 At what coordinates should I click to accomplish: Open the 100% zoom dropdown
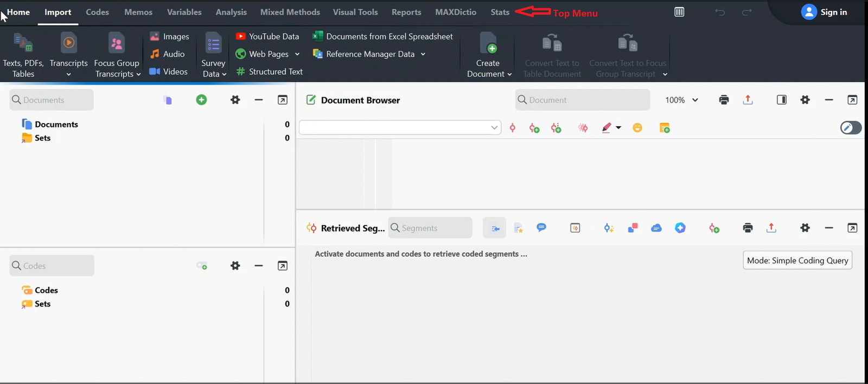coord(681,100)
